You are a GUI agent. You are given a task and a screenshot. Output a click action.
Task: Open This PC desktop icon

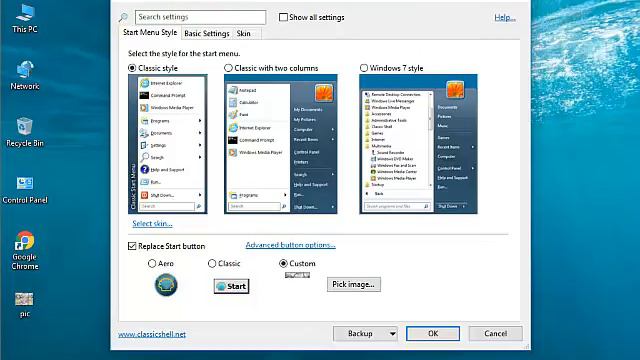(24, 18)
